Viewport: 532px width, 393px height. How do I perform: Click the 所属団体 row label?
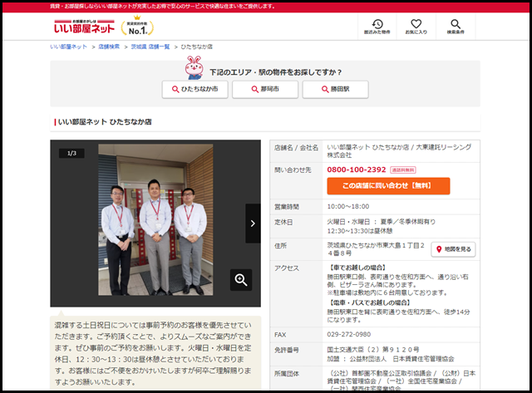point(287,374)
